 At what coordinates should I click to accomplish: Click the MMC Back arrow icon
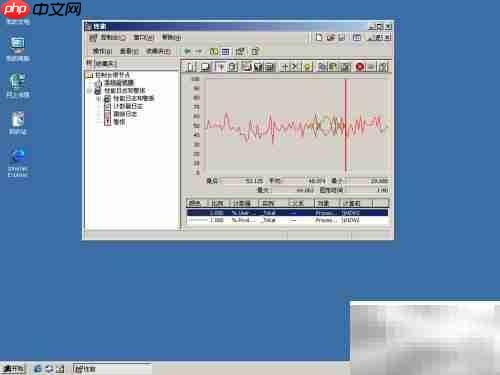tap(187, 51)
